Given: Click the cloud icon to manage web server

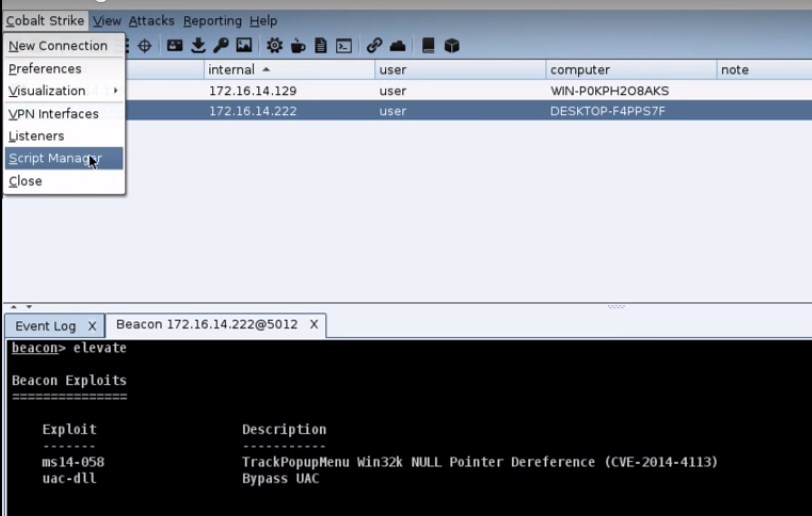Looking at the screenshot, I should click(x=397, y=46).
